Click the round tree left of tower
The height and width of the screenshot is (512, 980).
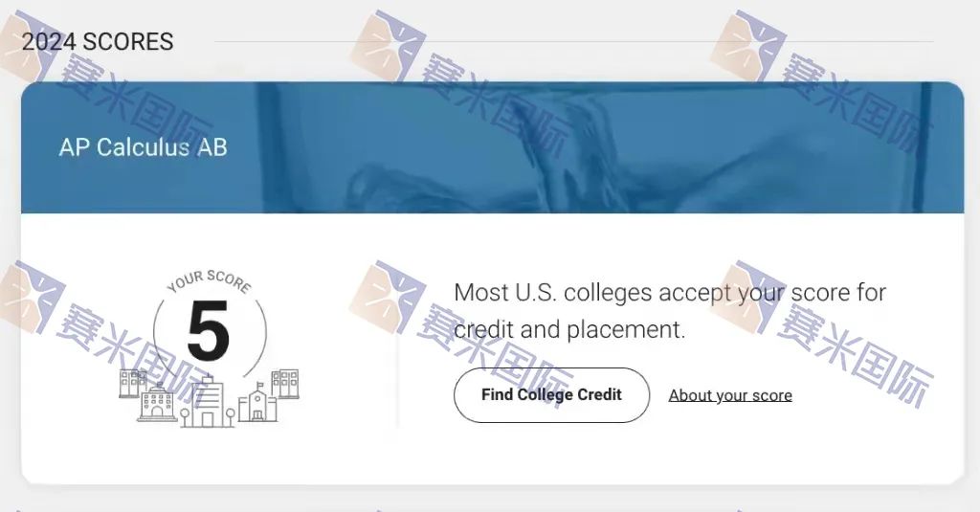coord(185,417)
